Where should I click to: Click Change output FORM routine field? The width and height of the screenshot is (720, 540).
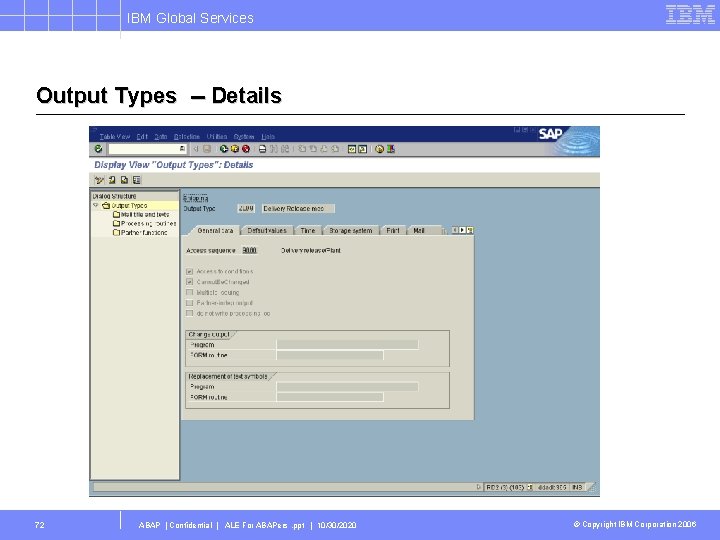[330, 355]
